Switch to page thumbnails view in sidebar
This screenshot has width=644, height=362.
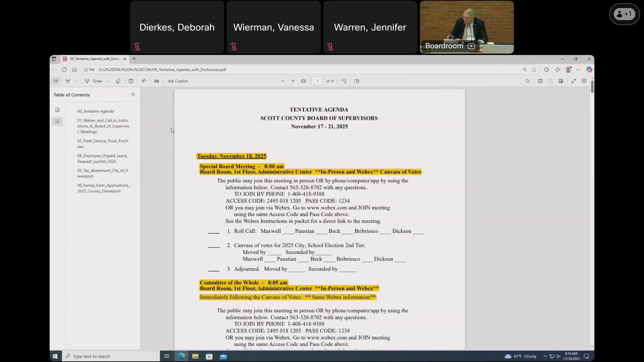point(57,110)
